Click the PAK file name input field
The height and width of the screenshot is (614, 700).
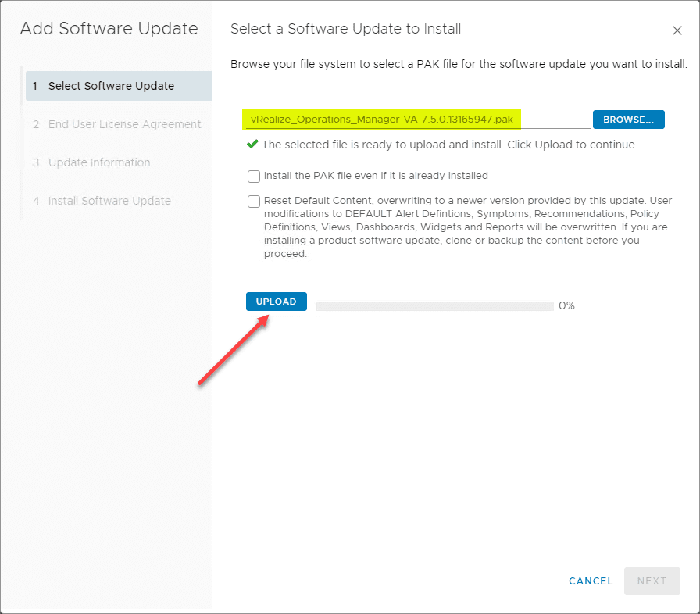pyautogui.click(x=418, y=120)
